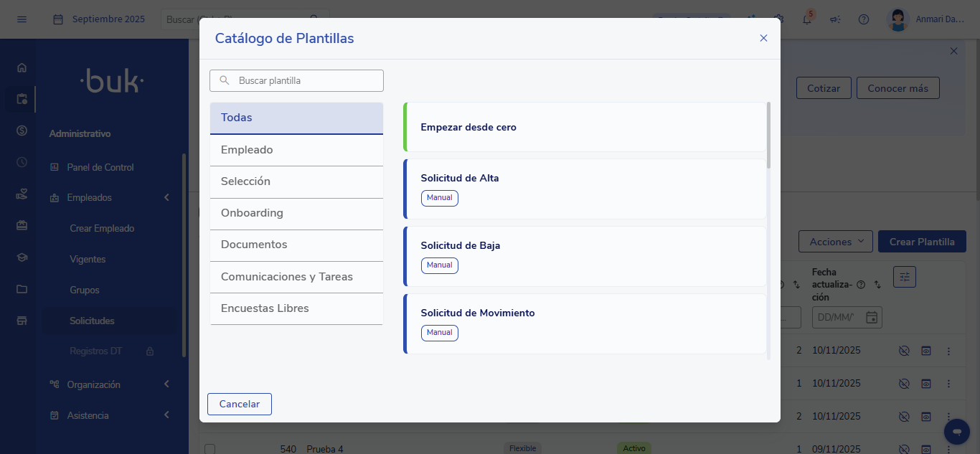Expand the Acciones dropdown
Viewport: 980px width, 454px height.
click(835, 242)
